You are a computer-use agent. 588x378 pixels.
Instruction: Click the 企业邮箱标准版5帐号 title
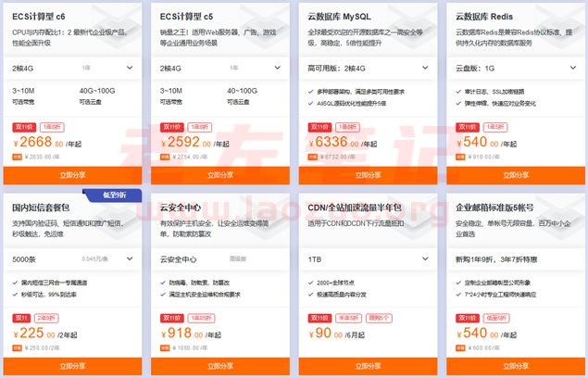click(x=494, y=208)
